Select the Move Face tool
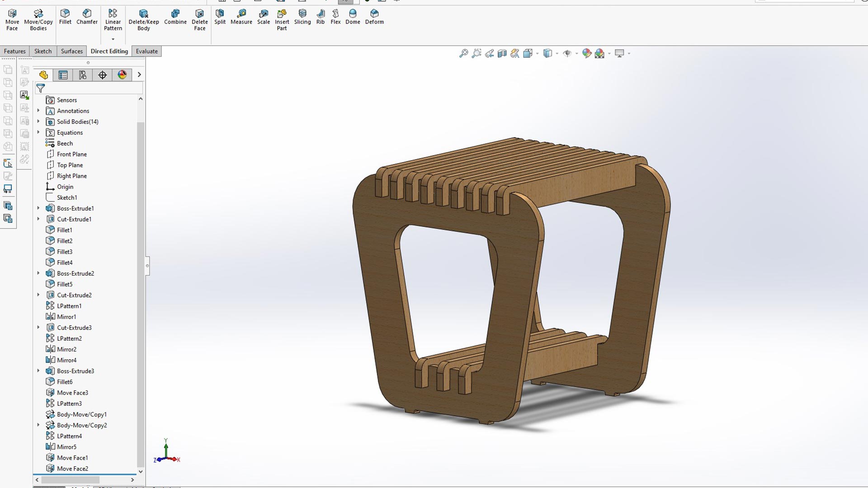This screenshot has width=868, height=488. 12,20
